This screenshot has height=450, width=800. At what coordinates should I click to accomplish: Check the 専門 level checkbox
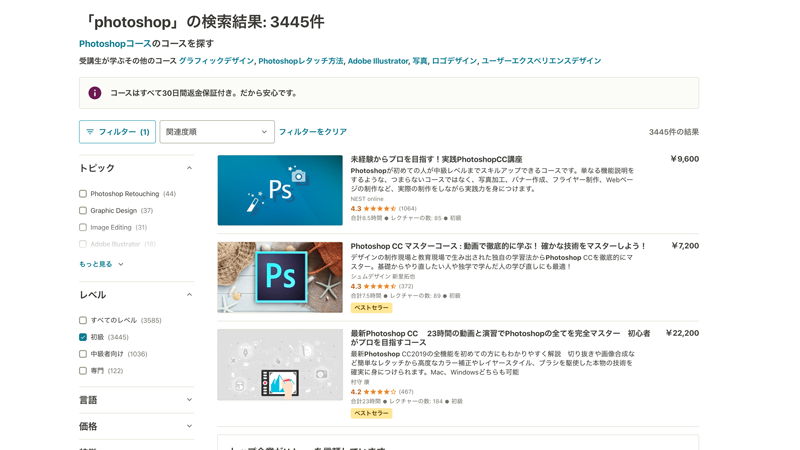pyautogui.click(x=83, y=371)
